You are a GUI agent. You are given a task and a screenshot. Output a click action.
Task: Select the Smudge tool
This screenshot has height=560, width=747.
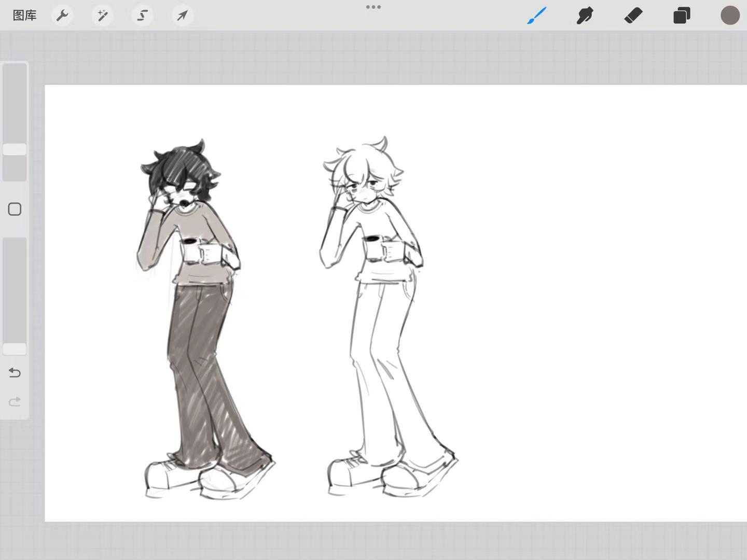tap(585, 16)
